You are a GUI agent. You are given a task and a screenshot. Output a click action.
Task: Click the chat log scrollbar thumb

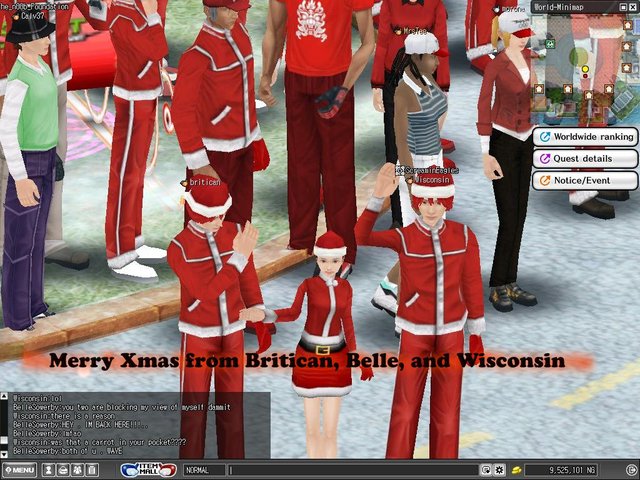(4, 440)
